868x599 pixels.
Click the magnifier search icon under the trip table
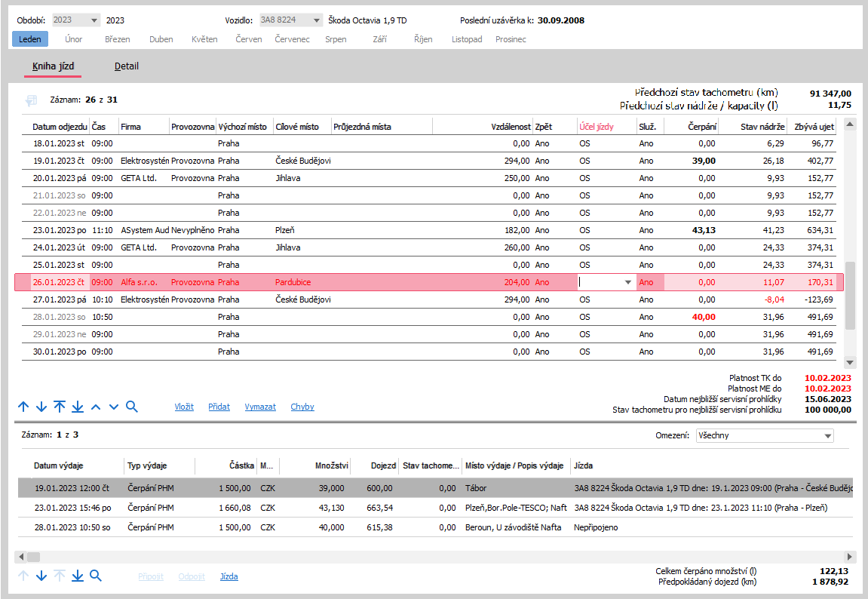coord(132,407)
